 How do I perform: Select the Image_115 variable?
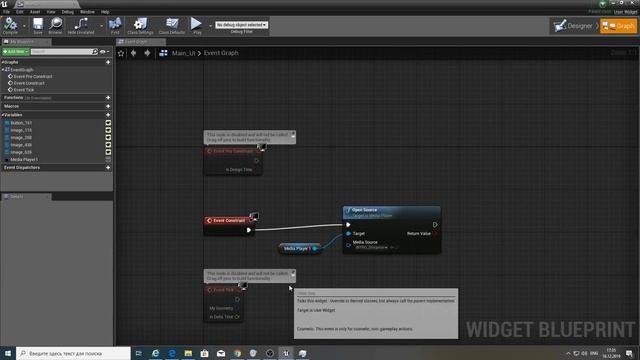21,130
